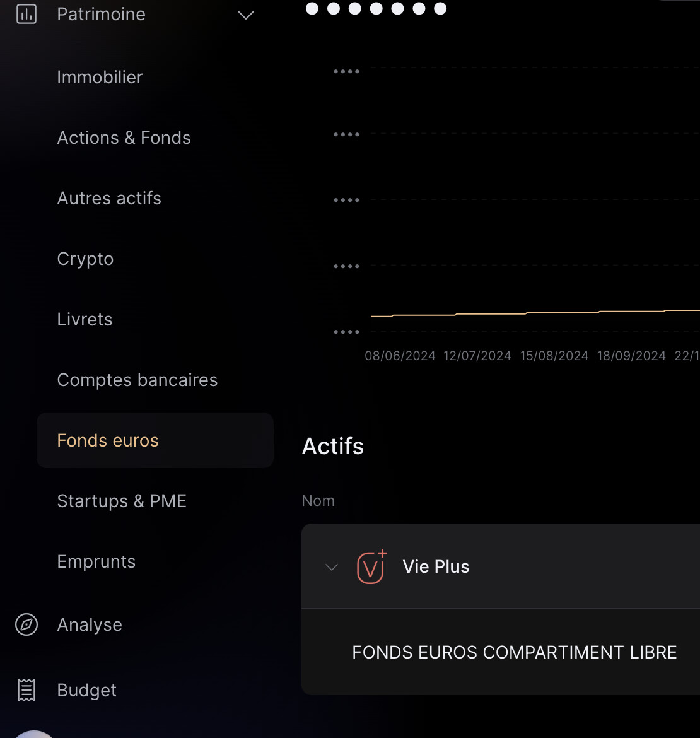This screenshot has width=700, height=738.
Task: Click the Patrimoine chart icon
Action: coord(26,14)
